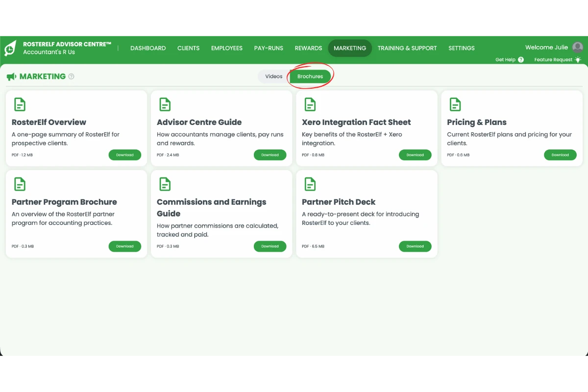Click the Commissions and Earnings Guide title

point(212,208)
